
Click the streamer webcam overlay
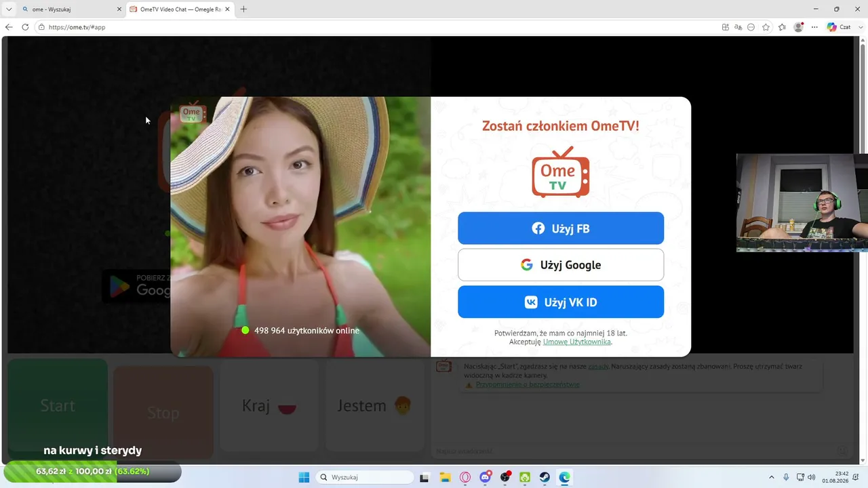pos(802,203)
